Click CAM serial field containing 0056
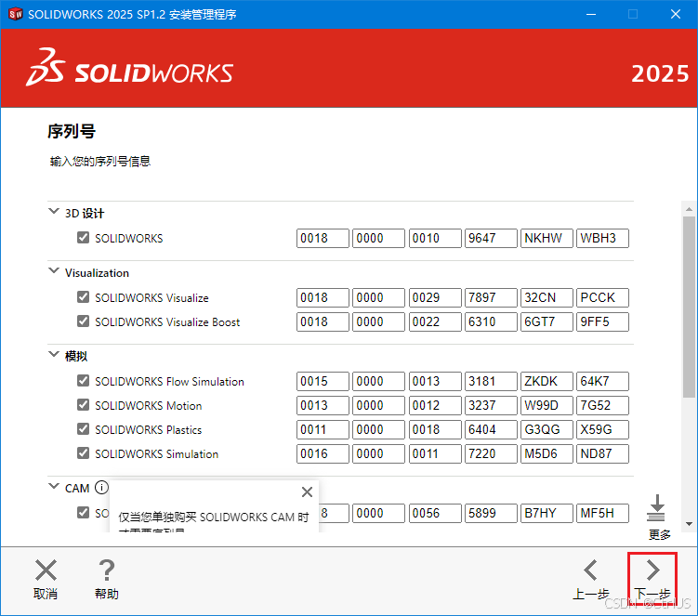The width and height of the screenshot is (698, 616). click(x=435, y=513)
